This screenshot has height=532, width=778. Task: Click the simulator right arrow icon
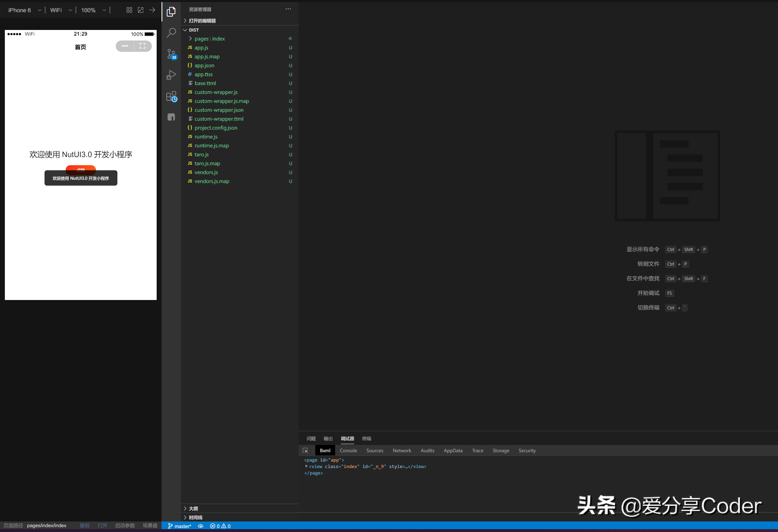(x=152, y=10)
